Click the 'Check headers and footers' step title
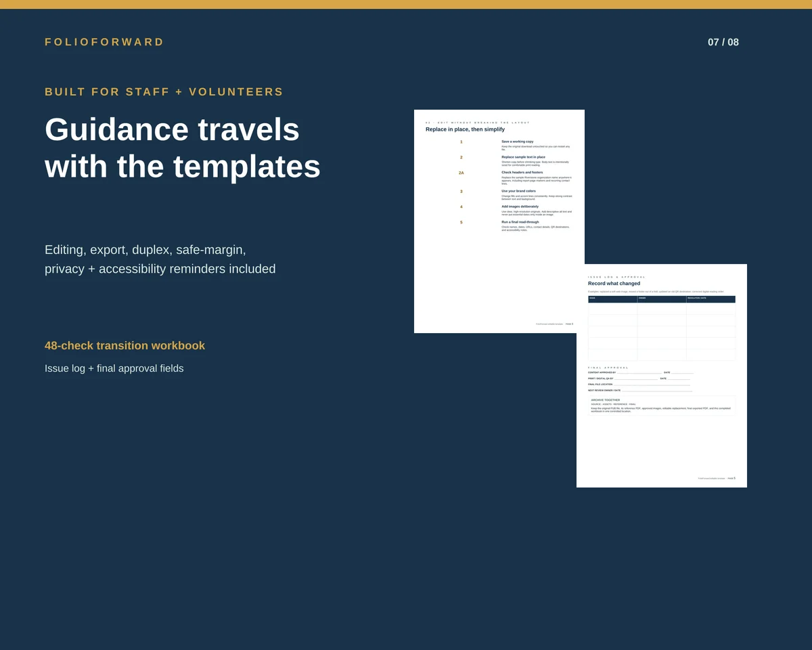 522,173
